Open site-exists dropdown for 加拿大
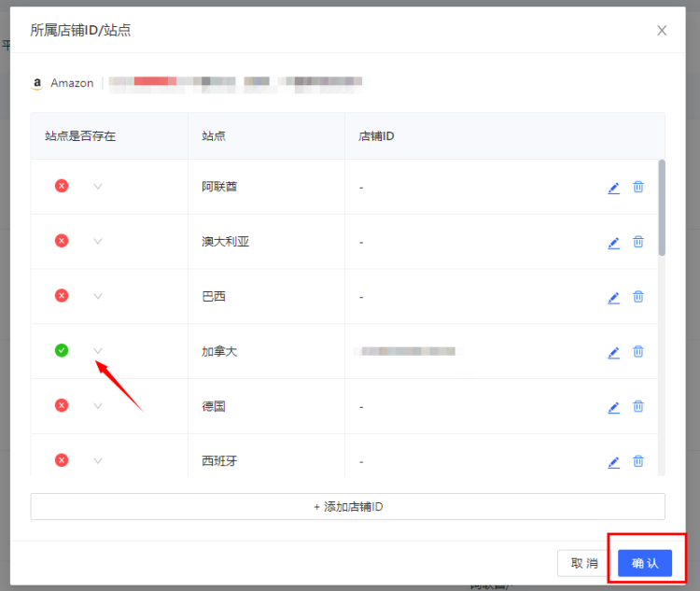700x591 pixels. coord(98,351)
